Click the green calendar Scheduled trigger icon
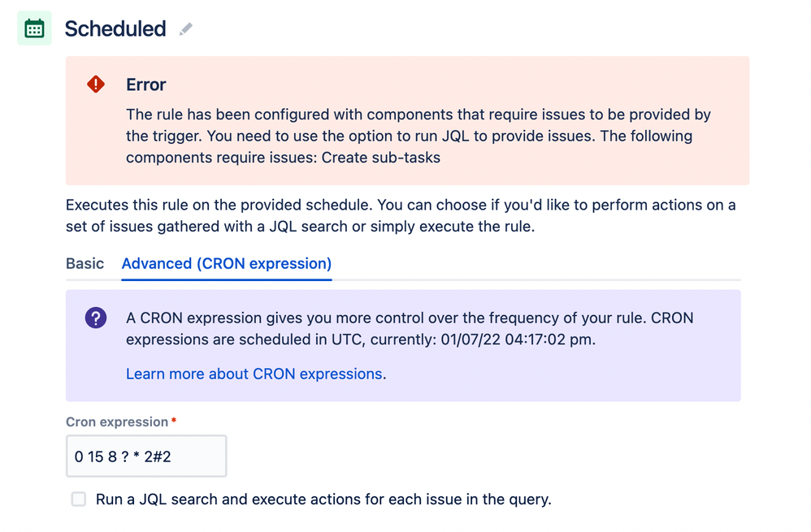Image resolution: width=811 pixels, height=532 pixels. [34, 28]
